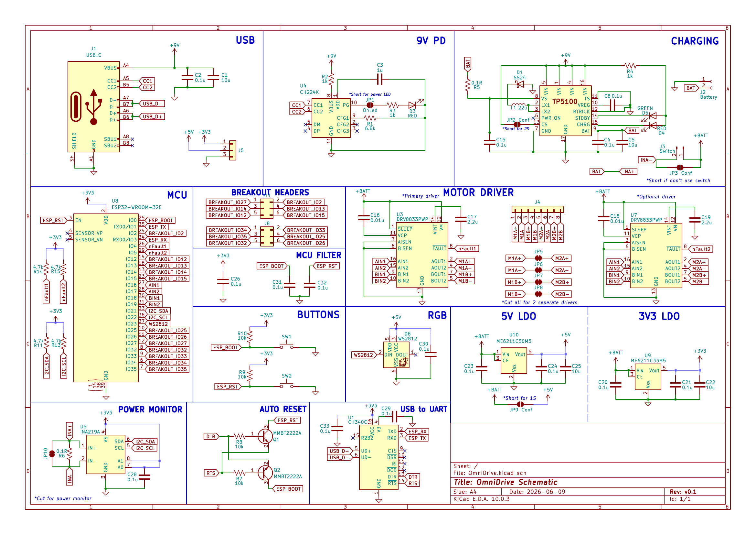Select the 'BREAKOUT HEADERS' section title
Screen dimensions: 756x535
point(270,192)
